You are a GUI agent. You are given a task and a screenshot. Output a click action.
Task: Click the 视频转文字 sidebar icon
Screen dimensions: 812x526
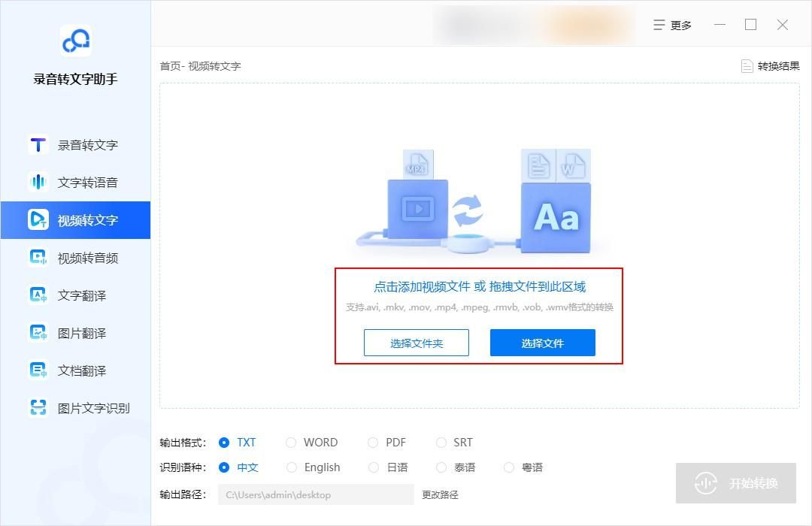coord(38,220)
